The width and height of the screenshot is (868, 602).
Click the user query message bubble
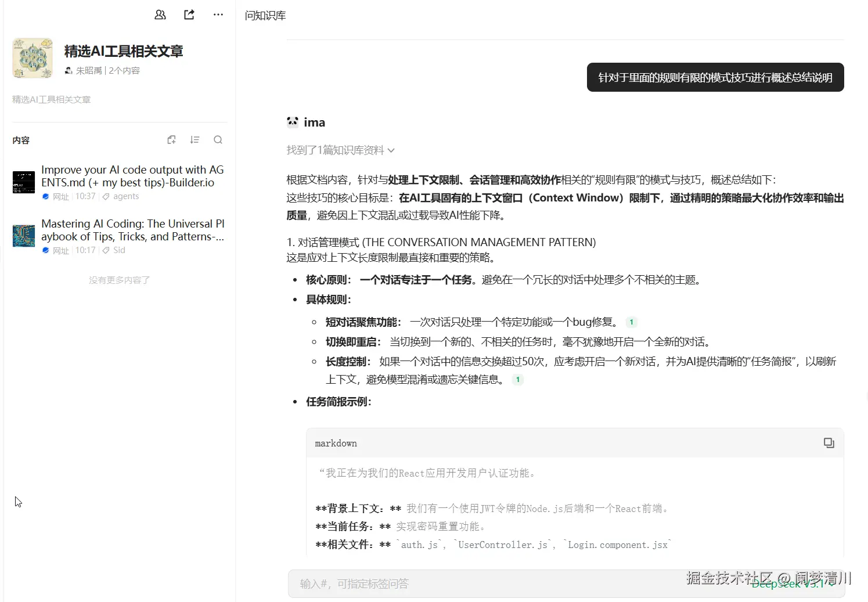coord(715,77)
